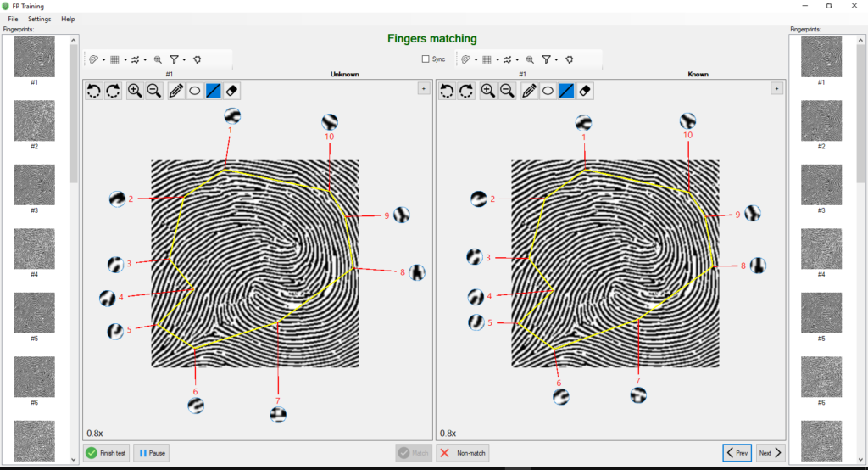Expand the Unknown pane with plus button

[424, 89]
